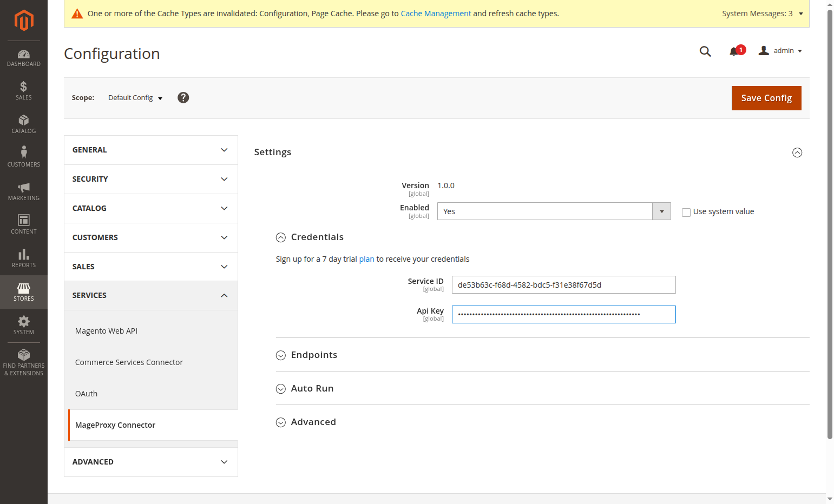Image resolution: width=834 pixels, height=504 pixels.
Task: Click the Service ID input field
Action: pos(564,285)
